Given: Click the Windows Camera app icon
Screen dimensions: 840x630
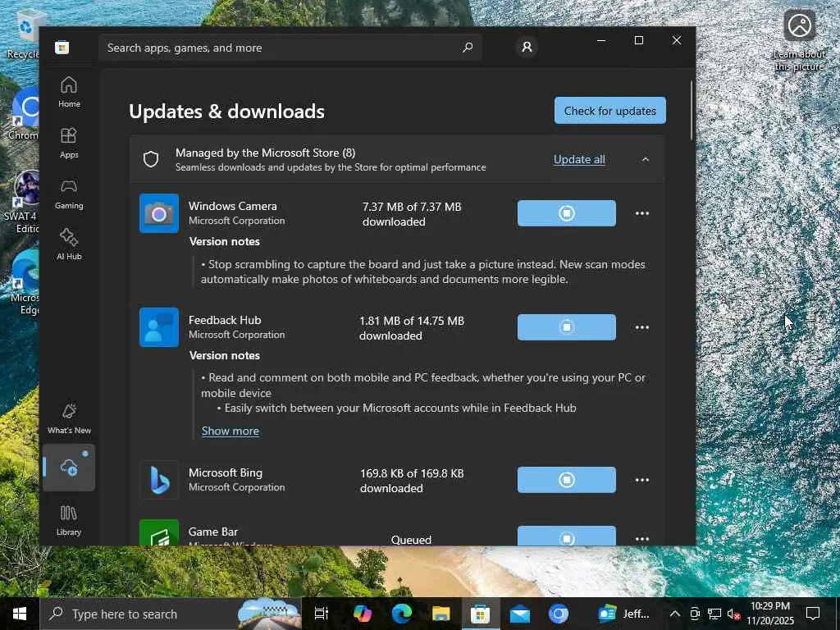Looking at the screenshot, I should point(159,213).
